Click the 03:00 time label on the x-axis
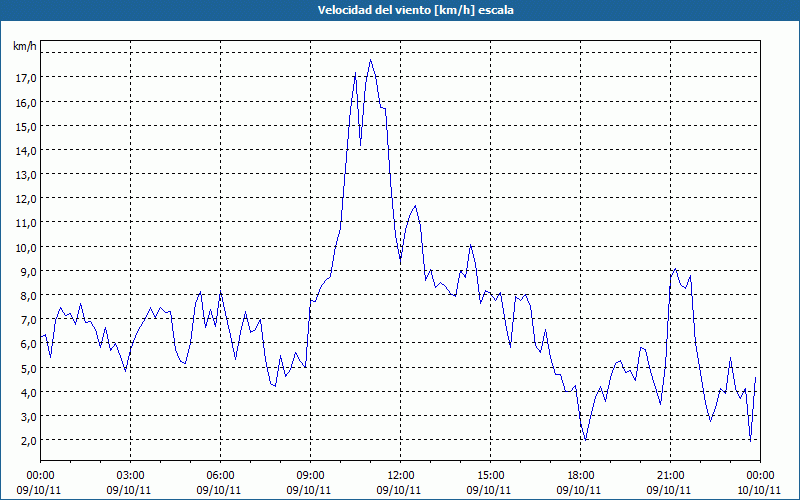This screenshot has width=800, height=500. (131, 476)
